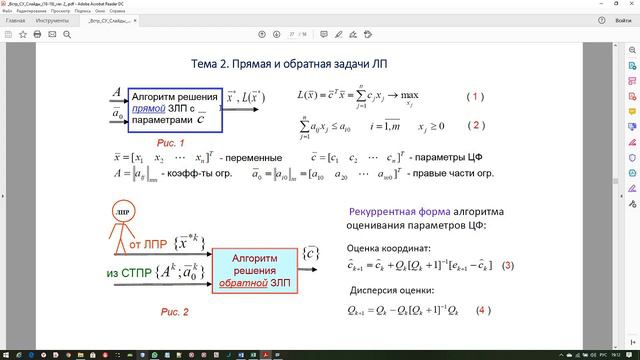Click the search tool at top of right pane
Viewport: 640px width, 360px height.
point(632,50)
